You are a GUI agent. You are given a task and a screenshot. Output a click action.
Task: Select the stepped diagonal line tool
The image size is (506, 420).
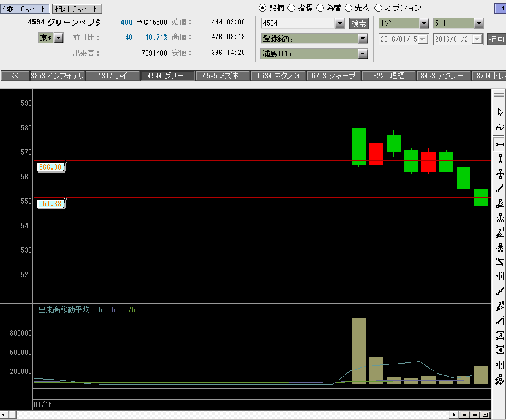tap(500, 291)
